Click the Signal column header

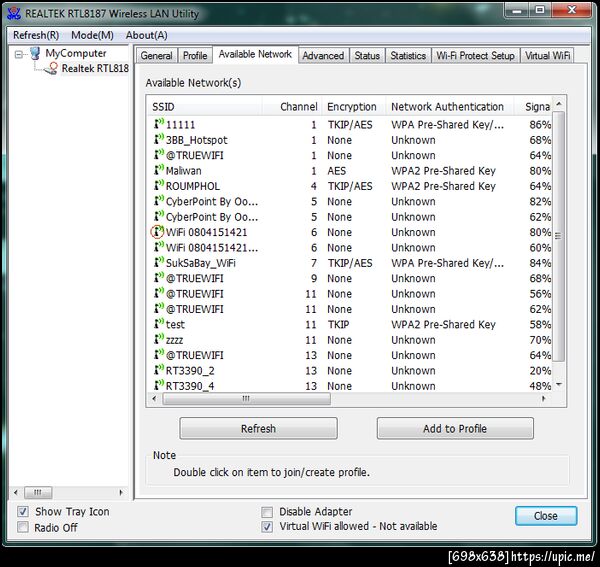[x=533, y=107]
